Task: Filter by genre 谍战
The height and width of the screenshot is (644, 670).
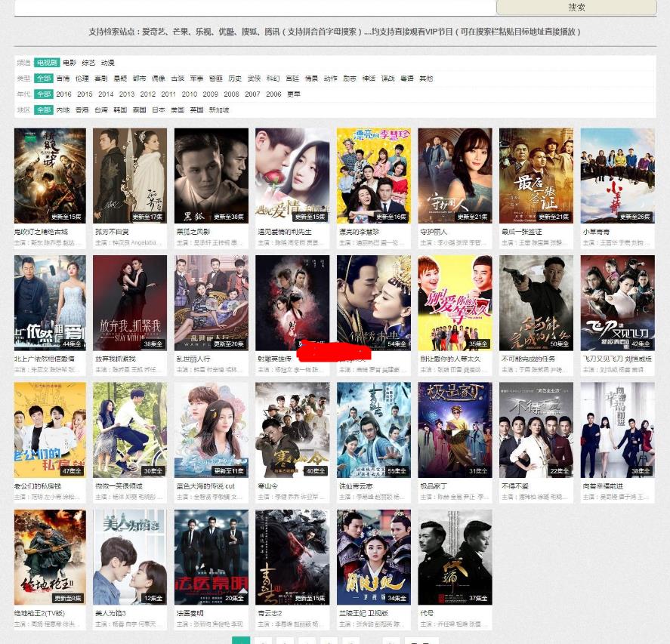Action: [x=387, y=79]
